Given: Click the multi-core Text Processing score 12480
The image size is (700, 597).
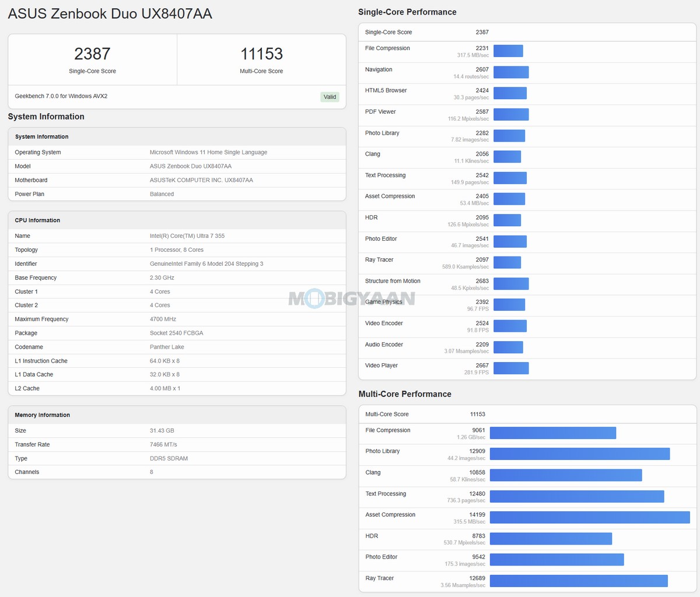Looking at the screenshot, I should 477,494.
